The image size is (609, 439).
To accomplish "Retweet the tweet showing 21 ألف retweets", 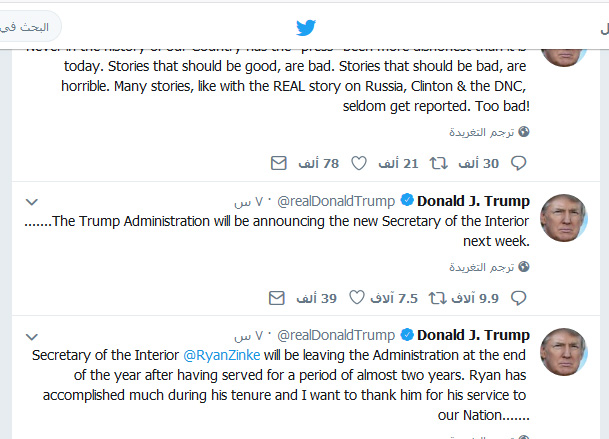I will coord(436,162).
